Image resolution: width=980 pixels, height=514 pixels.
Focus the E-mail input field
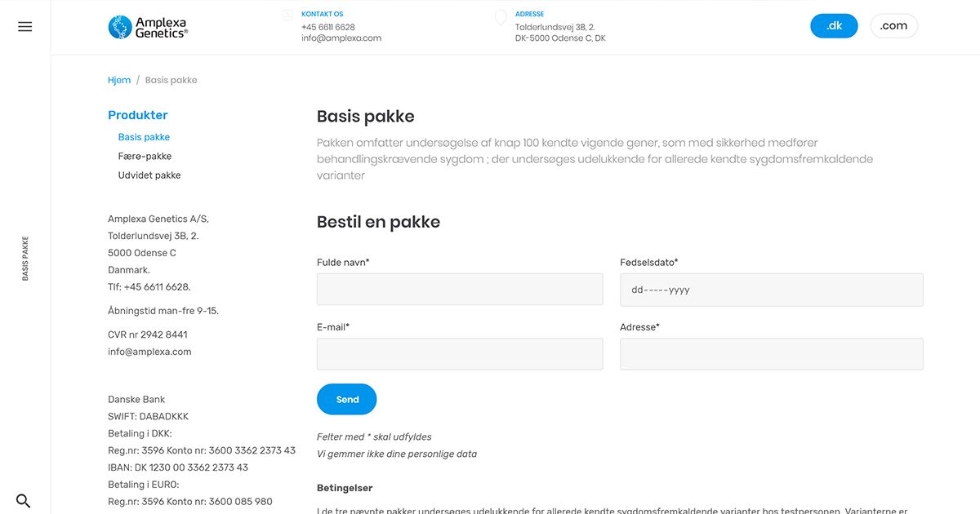click(x=460, y=354)
